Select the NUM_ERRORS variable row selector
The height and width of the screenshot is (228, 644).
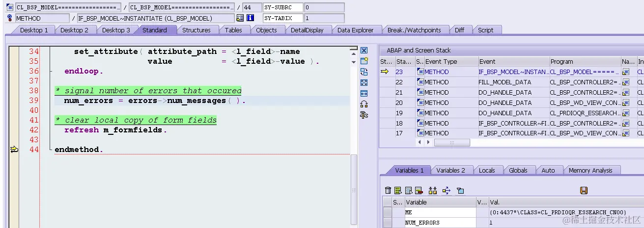click(388, 223)
